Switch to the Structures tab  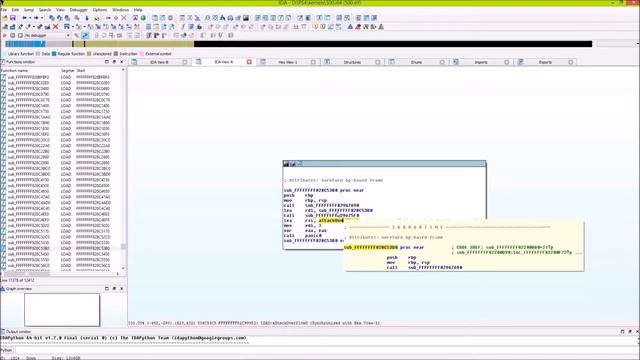pyautogui.click(x=352, y=62)
